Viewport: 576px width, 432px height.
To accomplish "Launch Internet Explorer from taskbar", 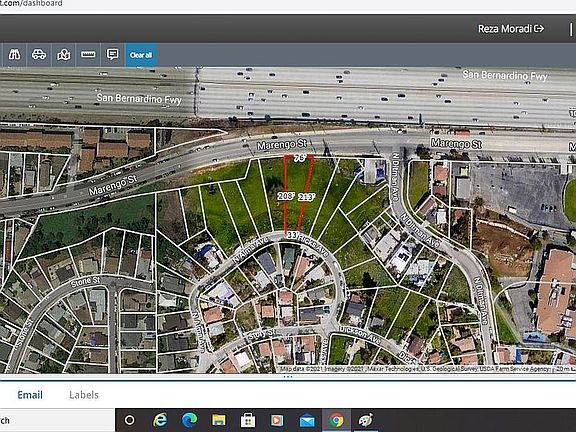I will click(160, 420).
